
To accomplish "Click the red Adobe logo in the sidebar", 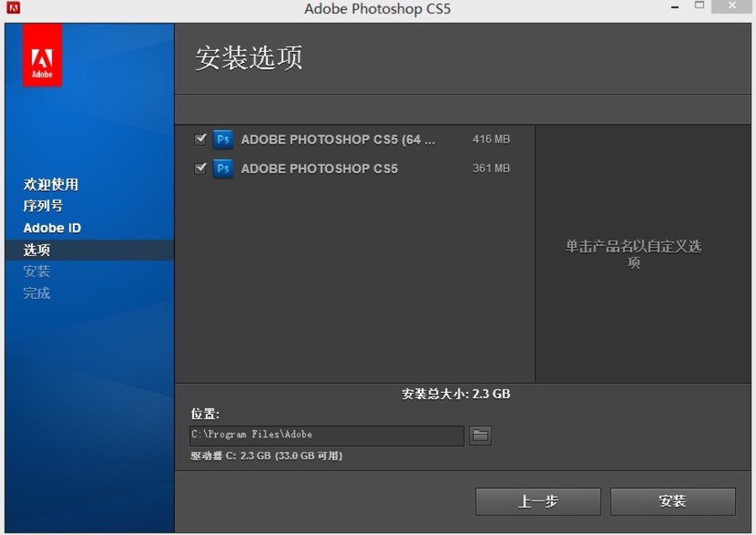I will [x=42, y=55].
